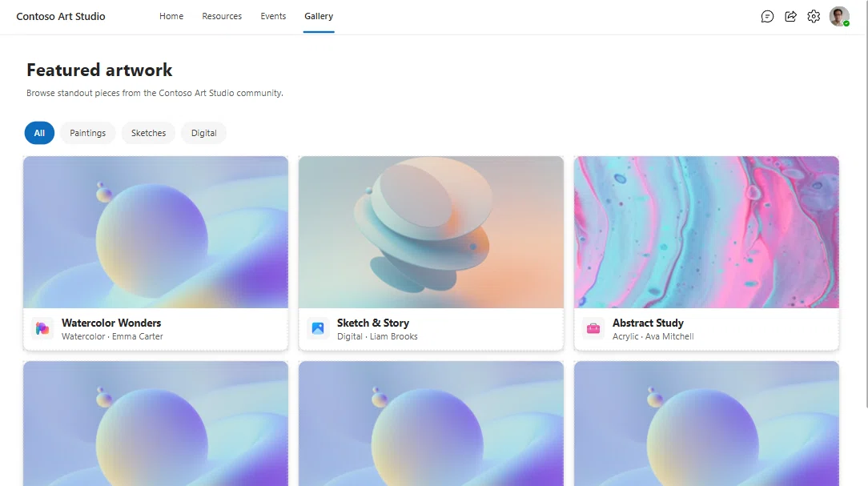Click the Watercolor Wonders title
This screenshot has height=486, width=868.
click(111, 323)
